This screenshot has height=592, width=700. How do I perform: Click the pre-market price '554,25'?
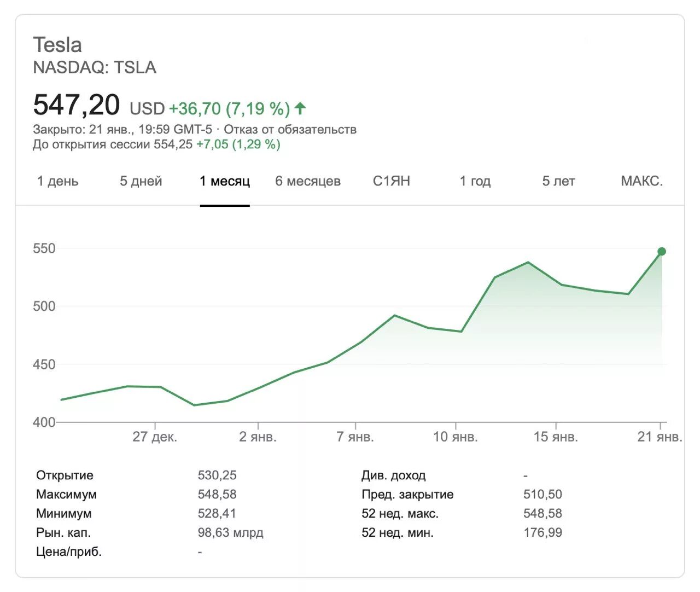point(173,144)
